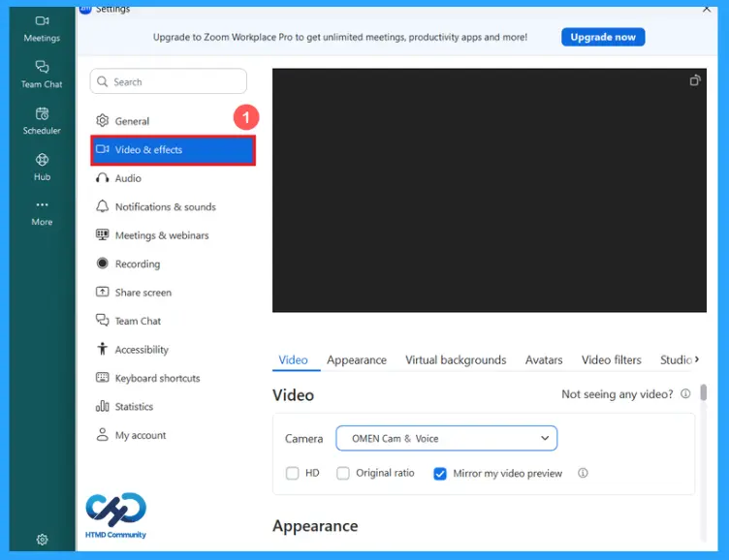The image size is (729, 560).
Task: Open Keyboard shortcuts settings
Action: (x=173, y=378)
